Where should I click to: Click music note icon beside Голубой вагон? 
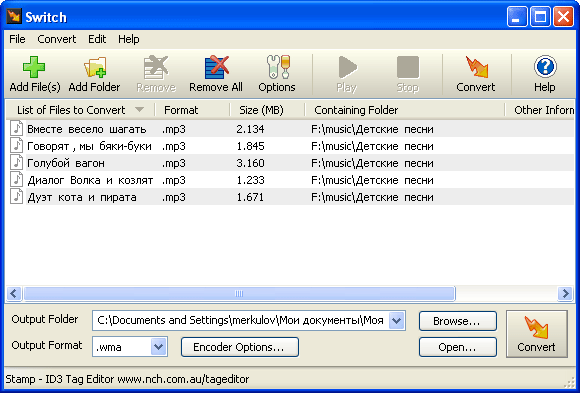16,162
